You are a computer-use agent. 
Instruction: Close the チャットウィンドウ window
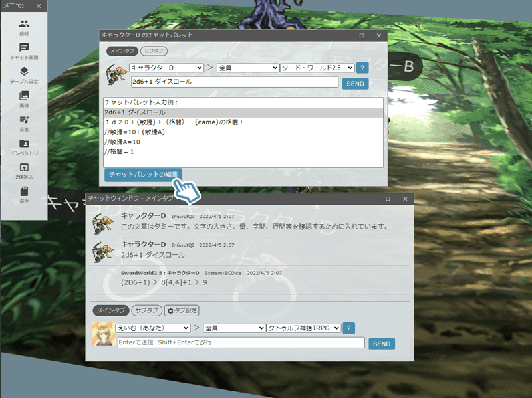pos(405,199)
